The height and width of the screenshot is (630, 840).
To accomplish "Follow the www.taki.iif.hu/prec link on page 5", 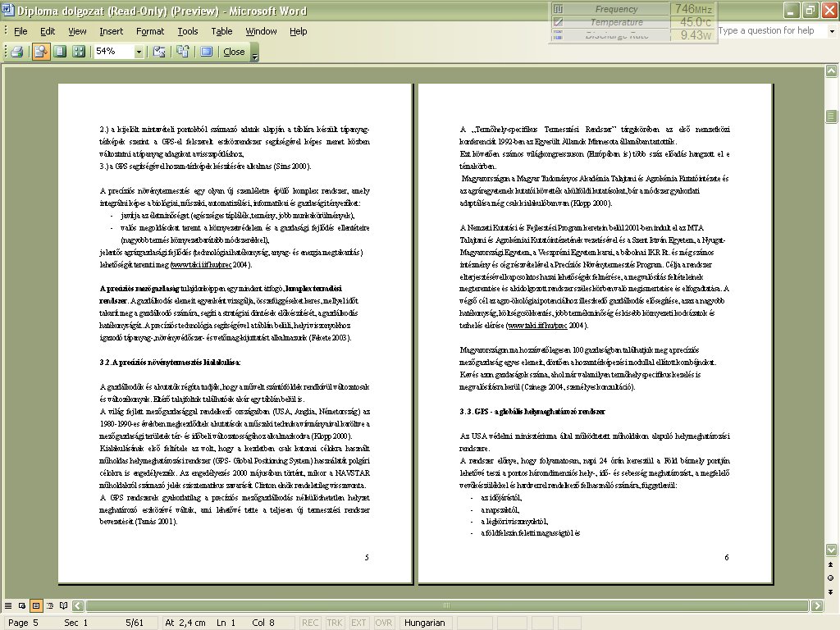I will [202, 265].
